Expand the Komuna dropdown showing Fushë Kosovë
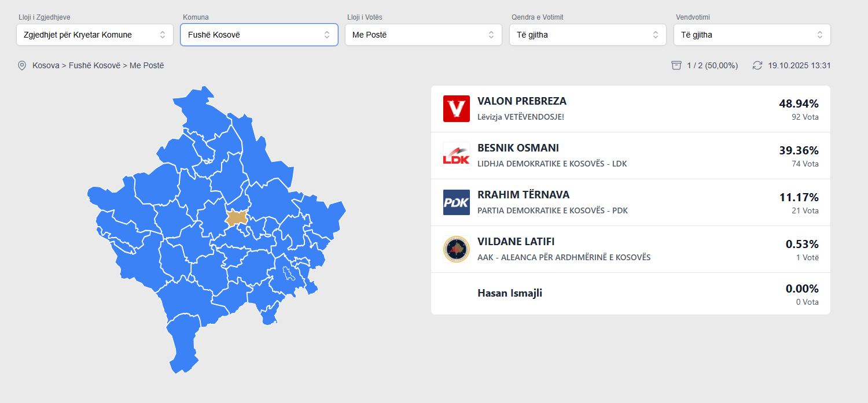The width and height of the screenshot is (868, 403). 259,35
